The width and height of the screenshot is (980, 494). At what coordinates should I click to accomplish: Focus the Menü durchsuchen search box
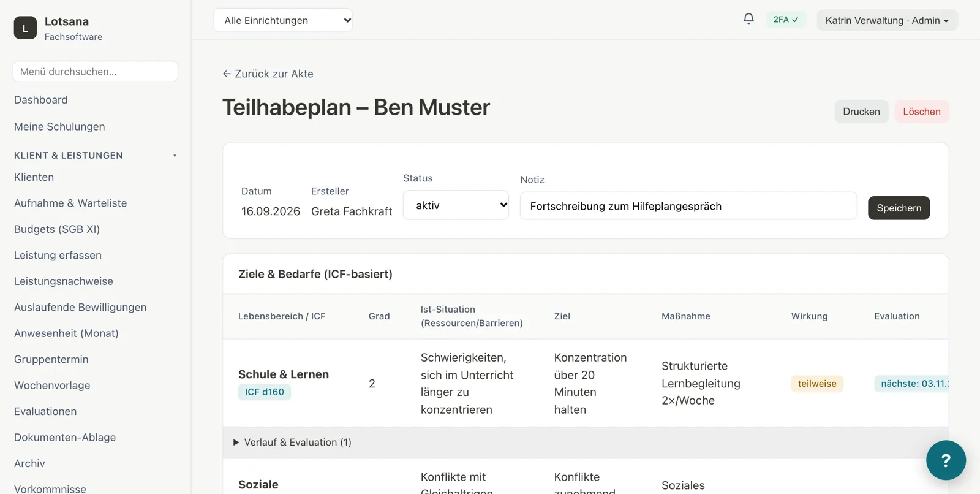point(96,72)
